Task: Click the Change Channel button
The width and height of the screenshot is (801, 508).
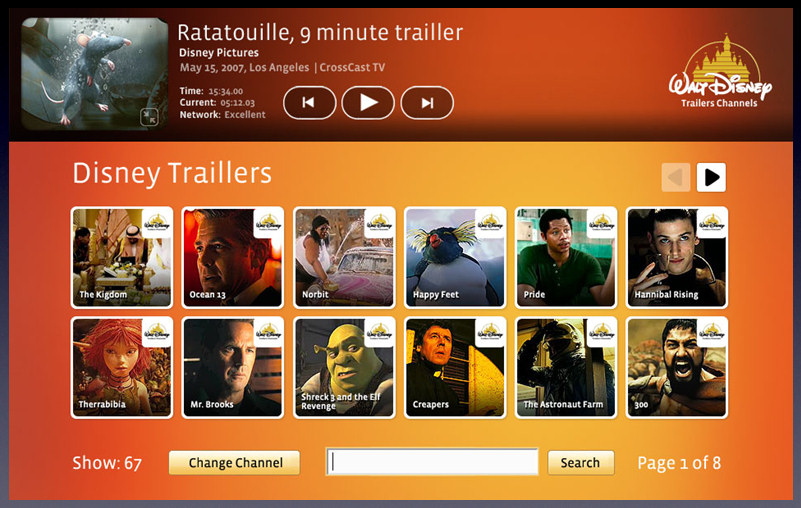Action: (x=234, y=463)
